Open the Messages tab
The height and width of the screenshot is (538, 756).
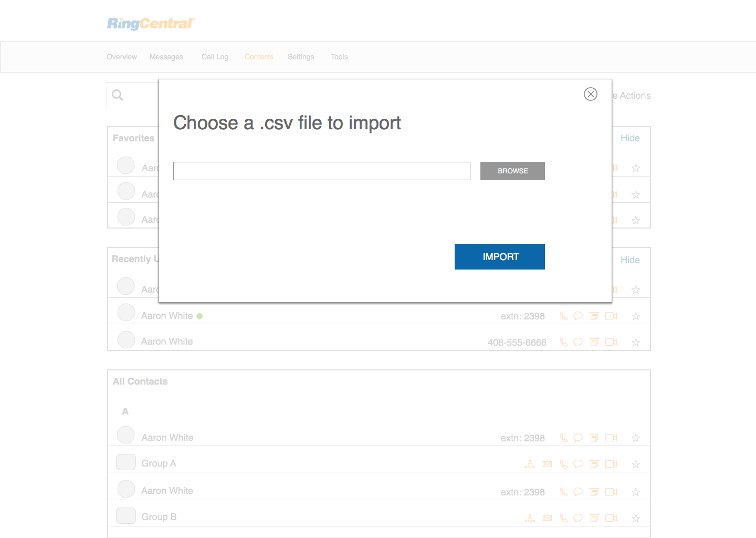click(166, 57)
